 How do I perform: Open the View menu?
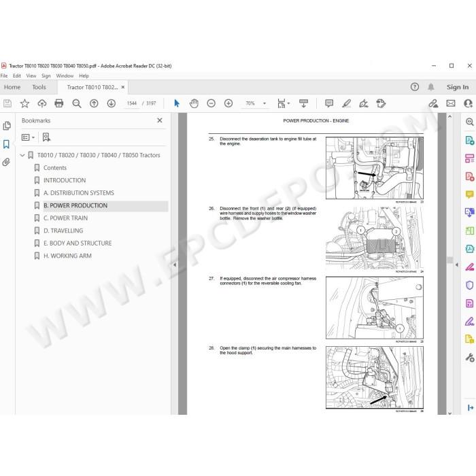pos(31,75)
